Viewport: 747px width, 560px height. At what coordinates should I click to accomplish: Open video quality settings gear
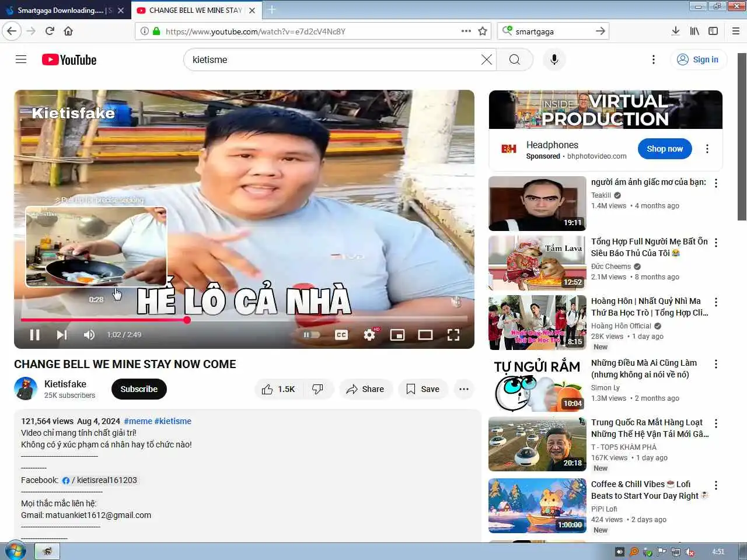click(369, 334)
